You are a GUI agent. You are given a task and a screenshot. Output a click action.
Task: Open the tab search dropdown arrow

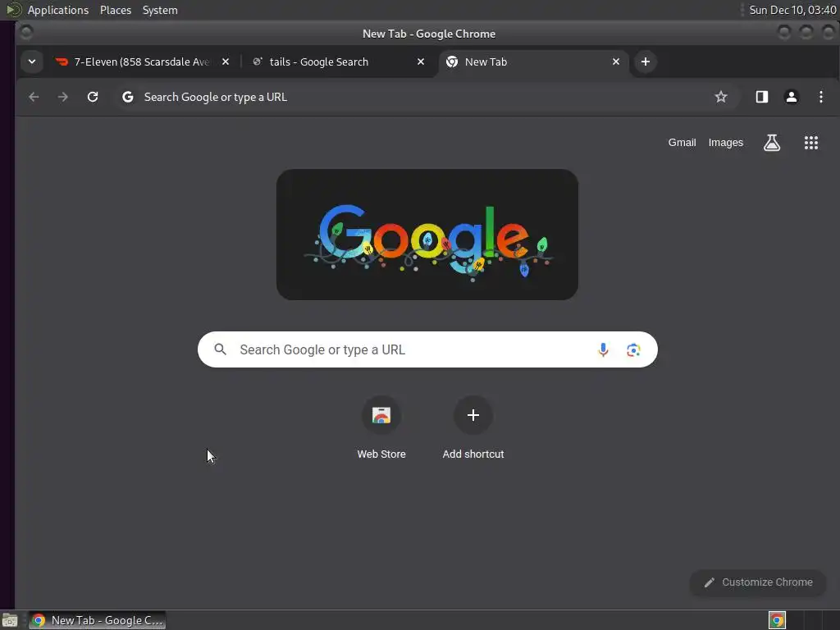[x=32, y=62]
